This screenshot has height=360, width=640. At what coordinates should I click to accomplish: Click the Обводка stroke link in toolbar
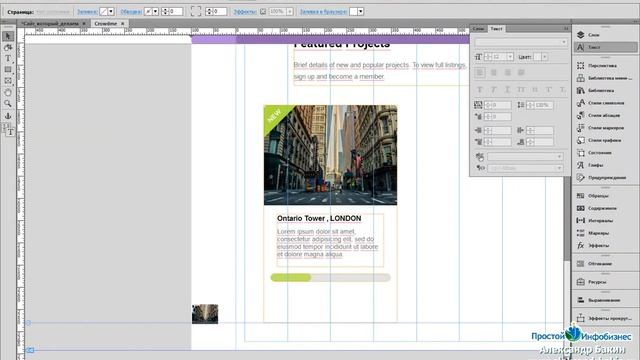[131, 12]
